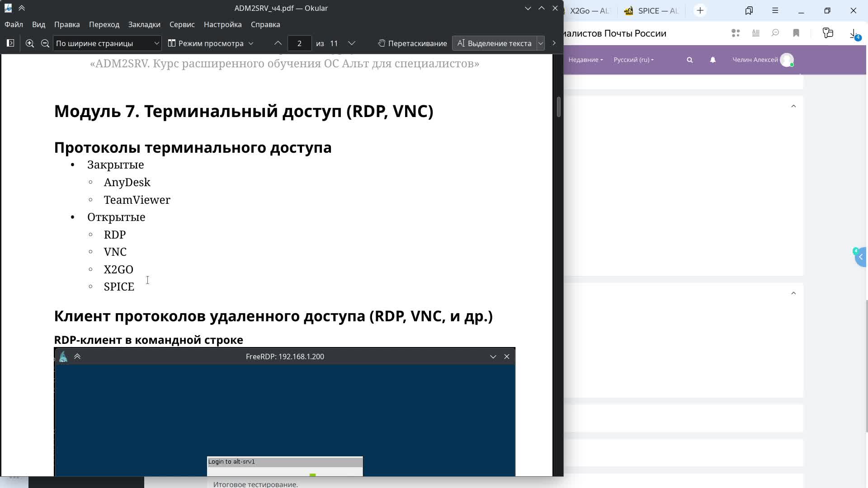Bookmark the current browser page
Viewport: 868px width, 488px height.
(x=796, y=33)
